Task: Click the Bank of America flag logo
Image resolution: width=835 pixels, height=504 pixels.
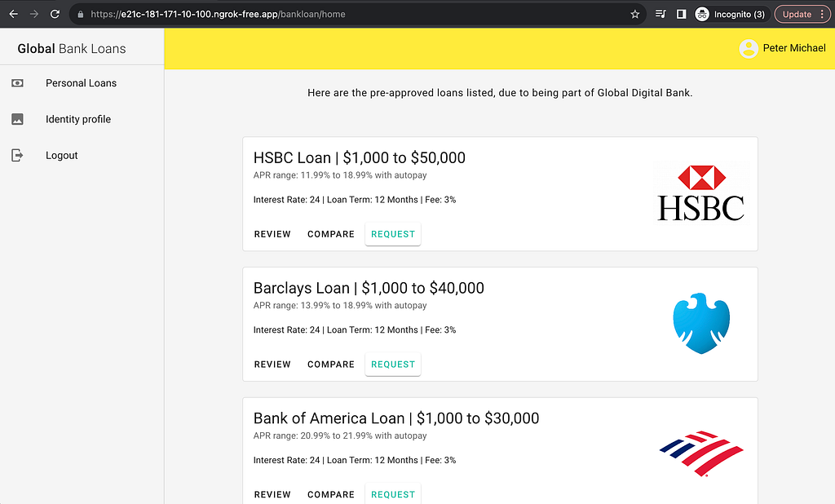Action: [x=701, y=453]
